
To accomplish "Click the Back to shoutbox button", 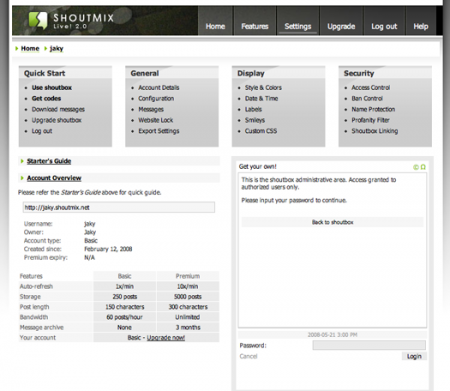I will [332, 222].
